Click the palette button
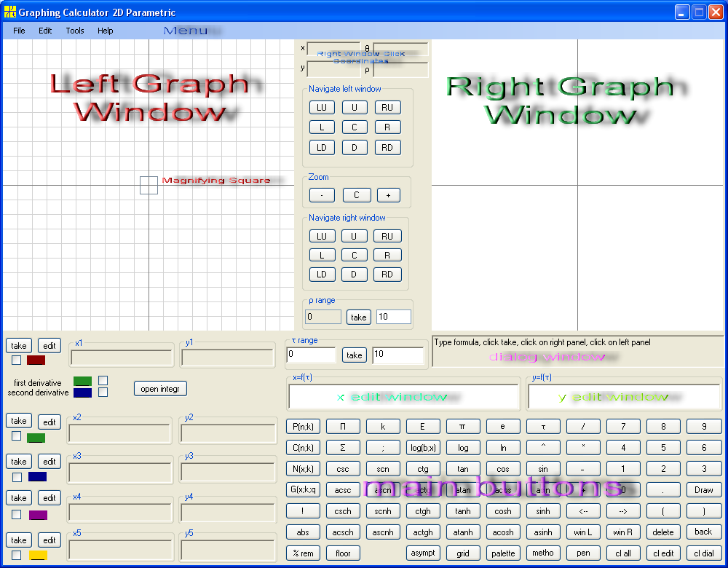728x568 pixels. (503, 553)
